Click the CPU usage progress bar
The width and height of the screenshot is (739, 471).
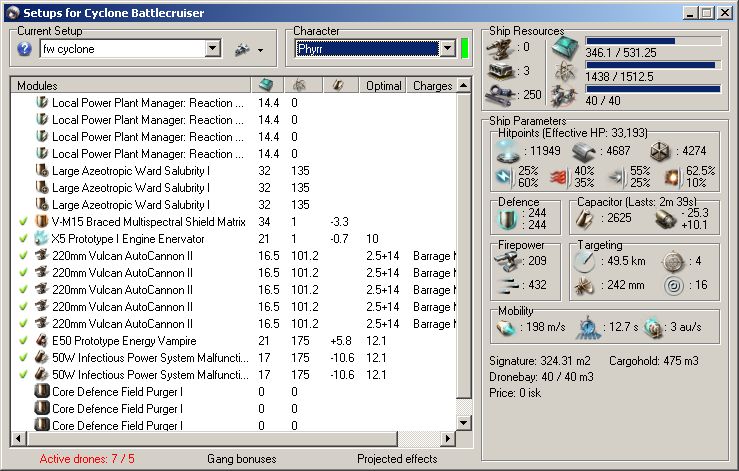click(653, 41)
